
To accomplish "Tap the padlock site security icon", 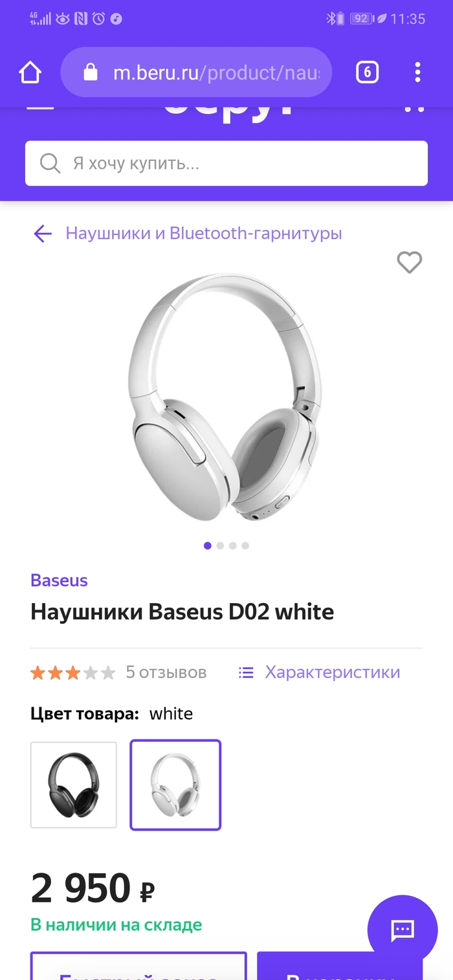I will pos(91,72).
